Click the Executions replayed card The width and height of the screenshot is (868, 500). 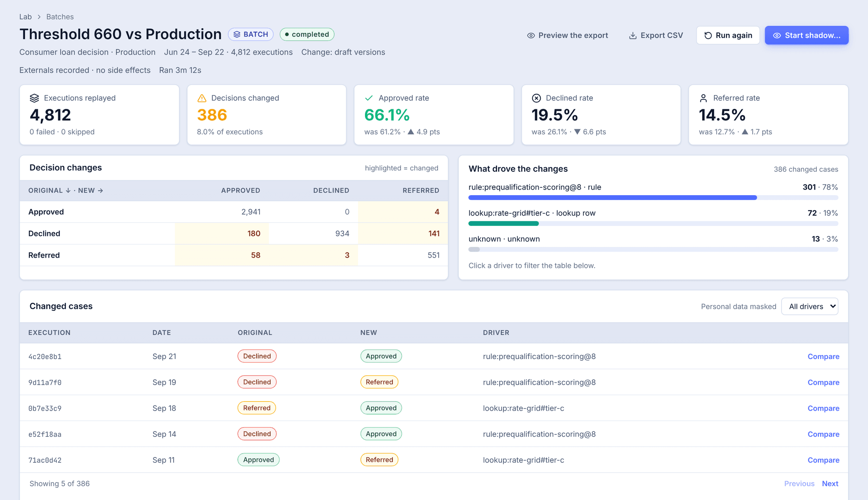pos(99,115)
